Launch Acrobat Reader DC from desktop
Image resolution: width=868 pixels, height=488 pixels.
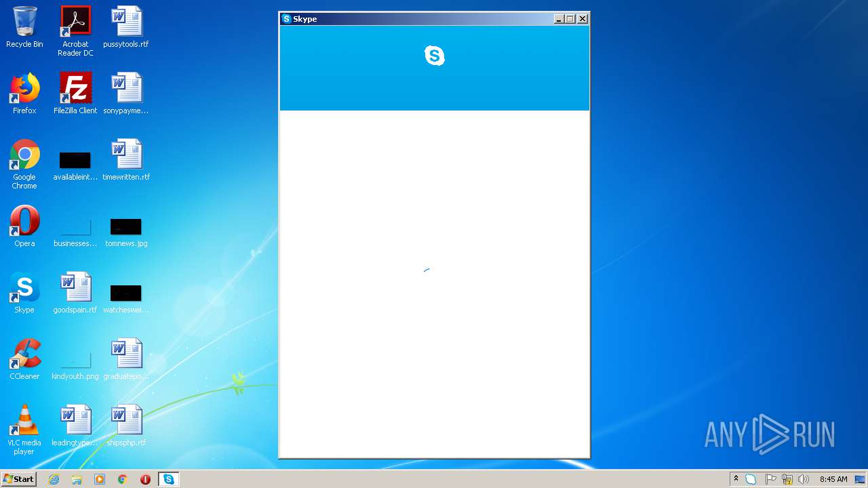click(x=75, y=31)
